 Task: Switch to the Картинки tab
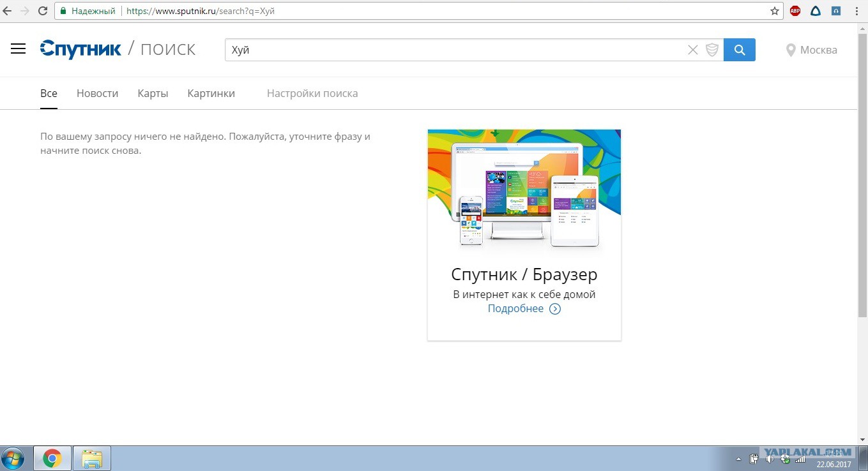211,93
